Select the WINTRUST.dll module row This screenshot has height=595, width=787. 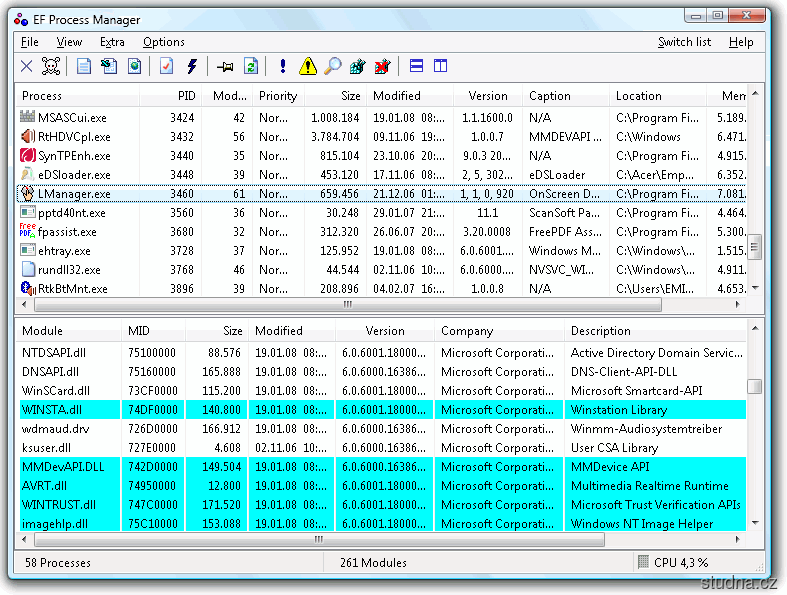click(59, 505)
